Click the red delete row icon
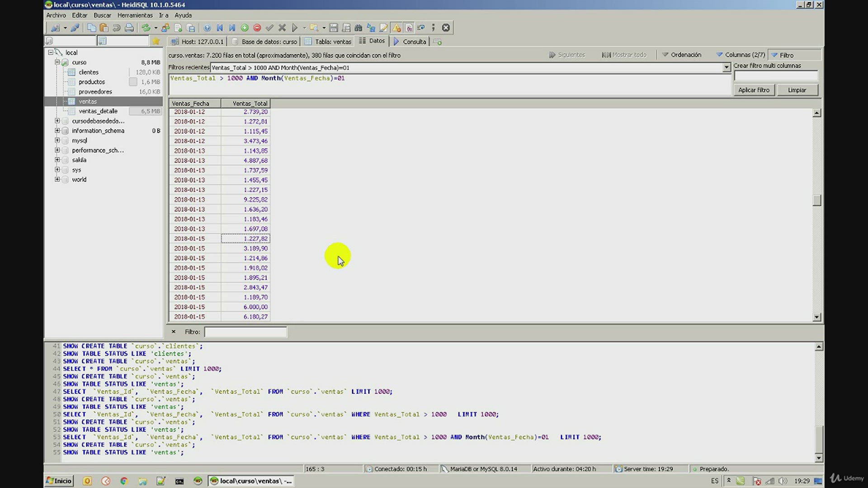868x488 pixels. (x=257, y=28)
